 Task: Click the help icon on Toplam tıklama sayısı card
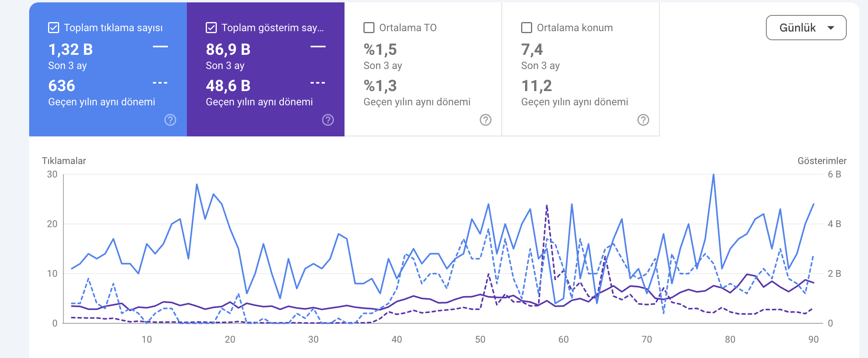pyautogui.click(x=170, y=119)
